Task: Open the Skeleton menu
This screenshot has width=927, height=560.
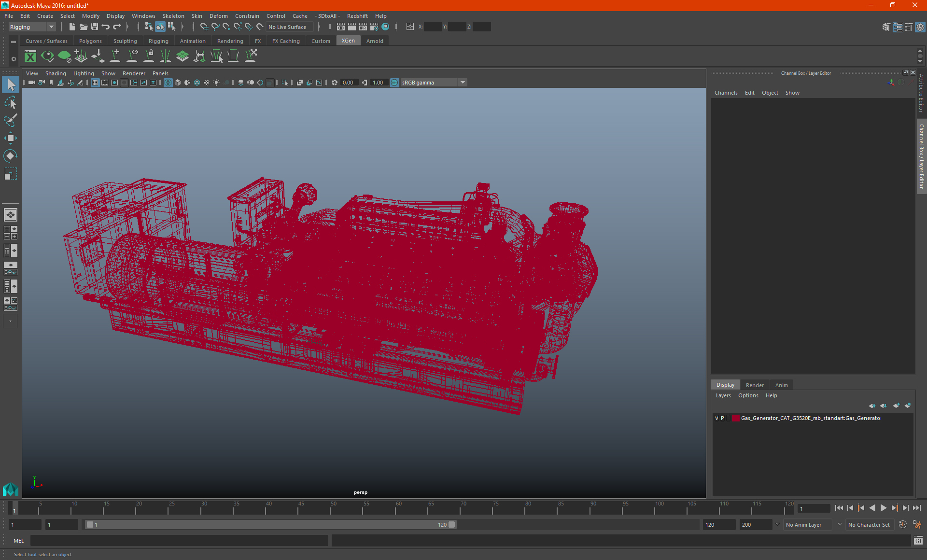Action: (x=173, y=16)
